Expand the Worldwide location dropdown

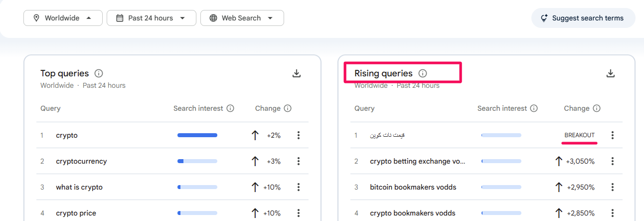pyautogui.click(x=63, y=18)
